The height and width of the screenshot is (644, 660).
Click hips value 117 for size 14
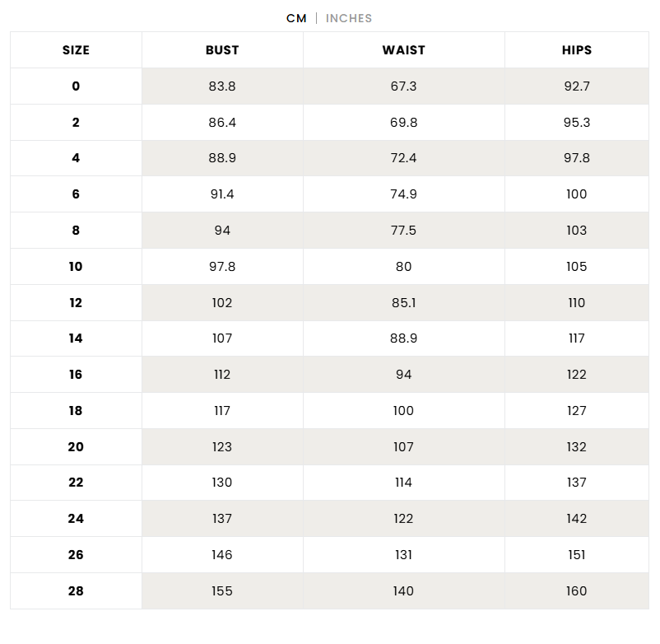pyautogui.click(x=577, y=338)
